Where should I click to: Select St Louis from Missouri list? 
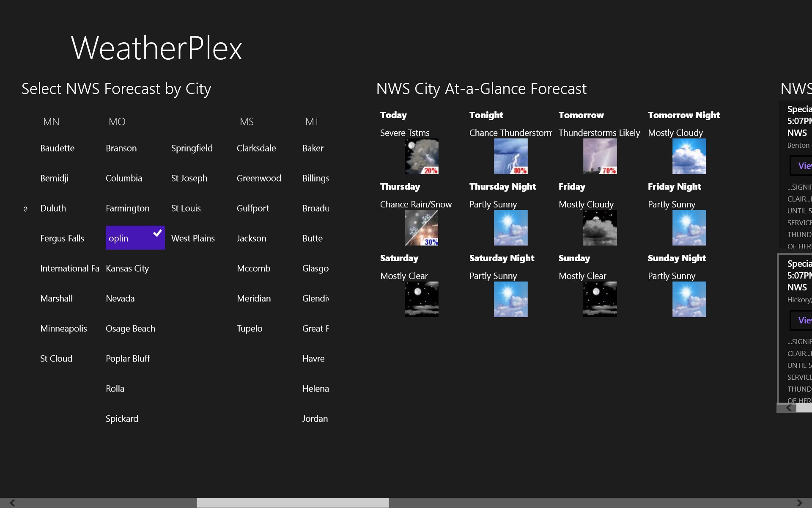pos(186,208)
